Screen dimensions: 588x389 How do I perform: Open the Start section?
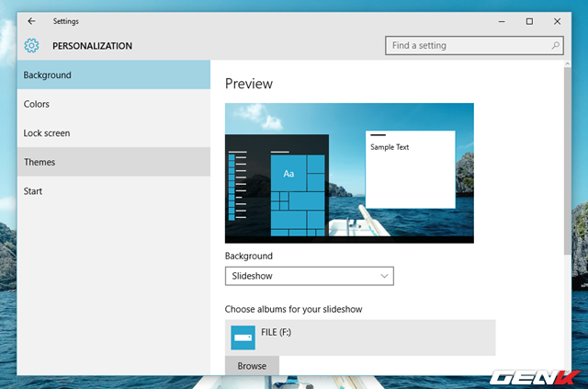point(114,191)
